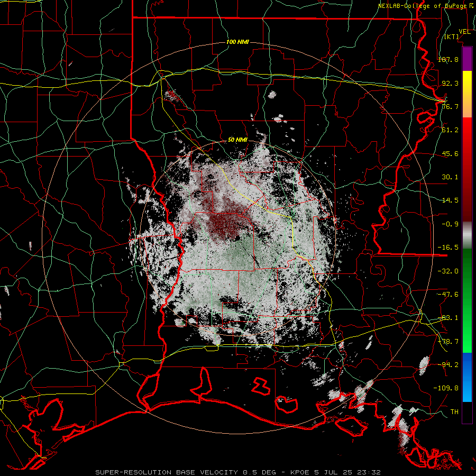Click the TH label at the scale bottom
The width and height of the screenshot is (476, 476).
(454, 412)
